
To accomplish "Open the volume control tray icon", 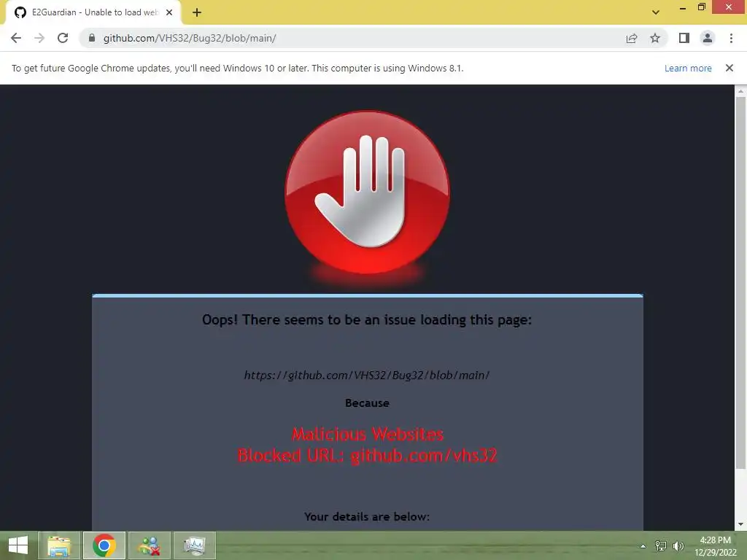I will tap(678, 546).
